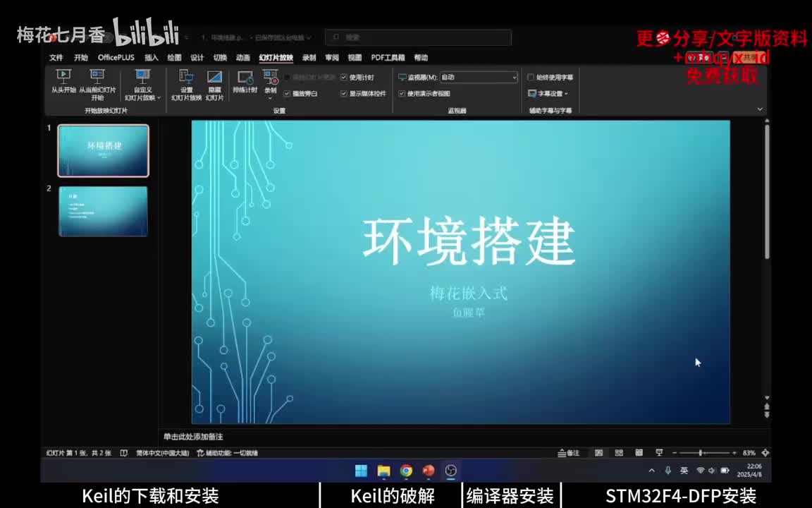The height and width of the screenshot is (508, 812).
Task: Switch to Slide Sorter view icon
Action: point(619,452)
